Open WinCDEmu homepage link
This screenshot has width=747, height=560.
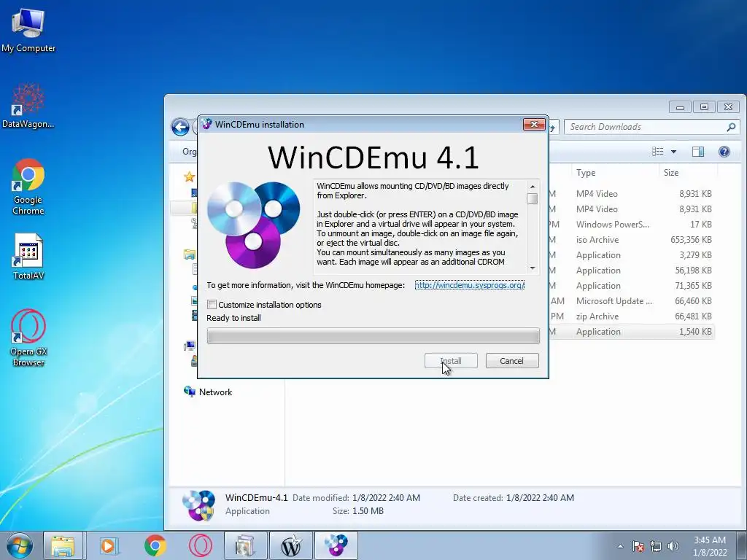[x=470, y=285]
